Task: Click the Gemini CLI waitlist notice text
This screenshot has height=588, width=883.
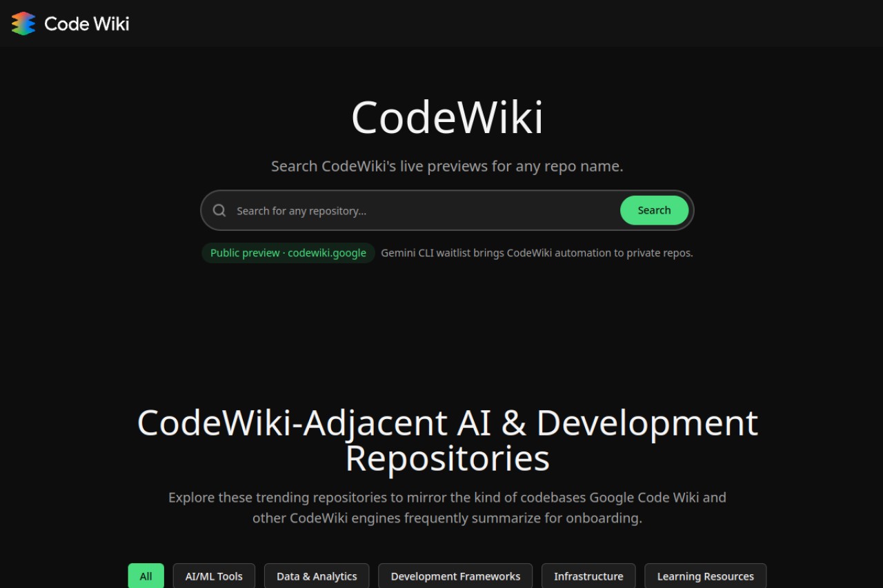Action: (537, 253)
